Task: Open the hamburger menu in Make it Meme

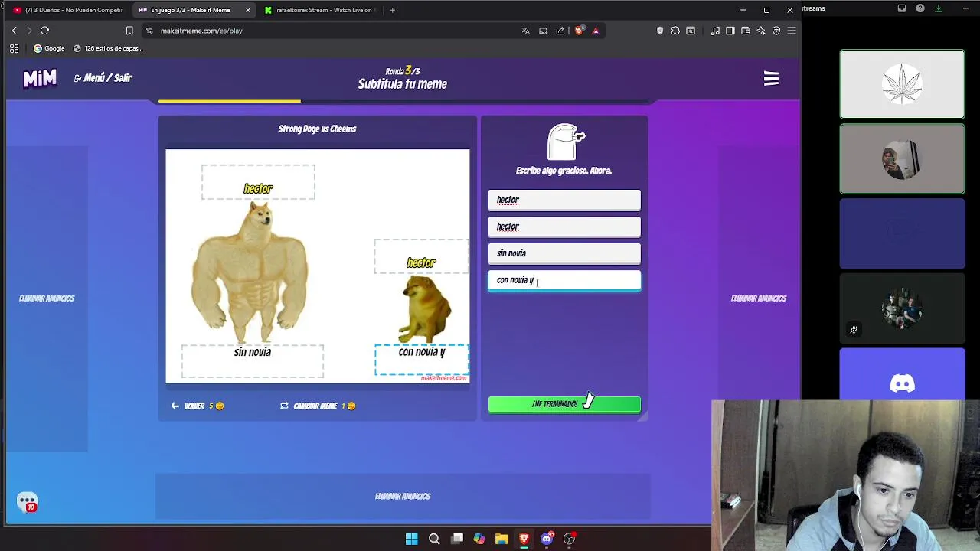Action: pos(771,79)
